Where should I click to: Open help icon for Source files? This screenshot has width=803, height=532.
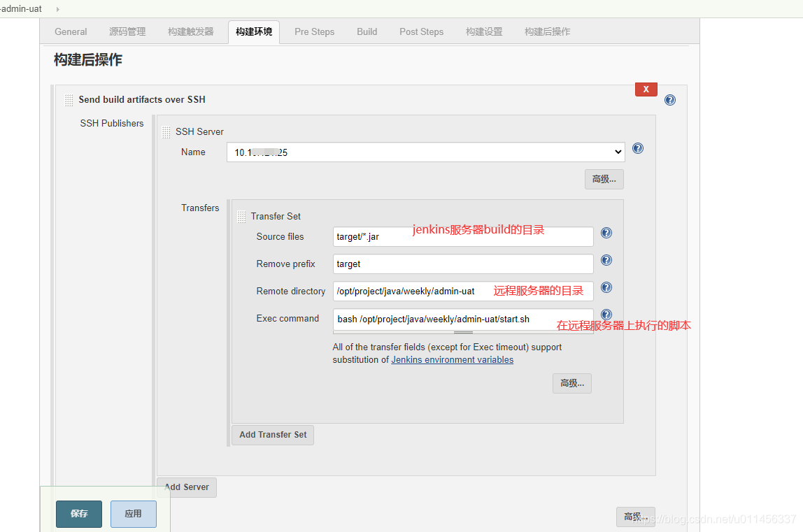click(x=606, y=233)
